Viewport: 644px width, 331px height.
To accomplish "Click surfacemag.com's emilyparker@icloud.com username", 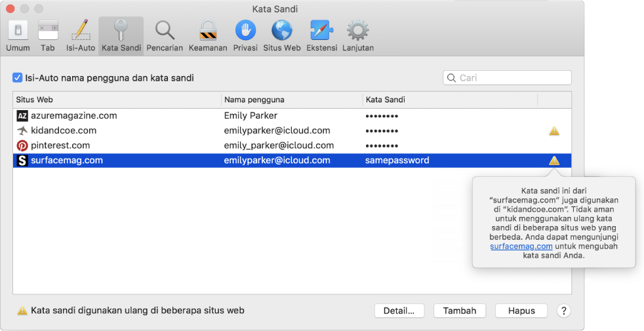I will pyautogui.click(x=277, y=161).
